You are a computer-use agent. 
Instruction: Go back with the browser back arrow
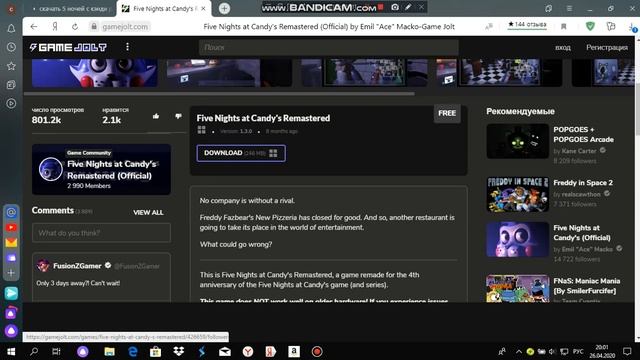click(x=34, y=27)
